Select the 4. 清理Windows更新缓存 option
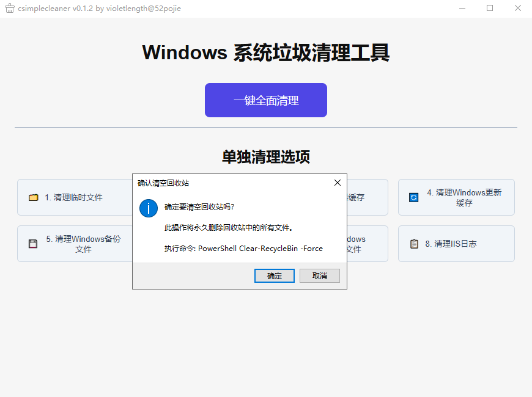The image size is (532, 397). coord(456,197)
